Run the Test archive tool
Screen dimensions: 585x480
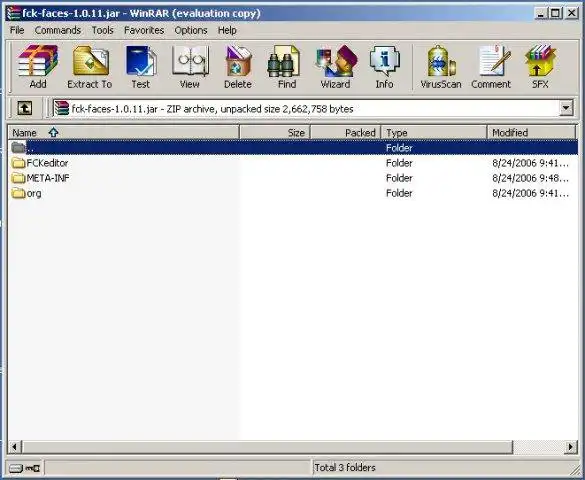pyautogui.click(x=141, y=66)
